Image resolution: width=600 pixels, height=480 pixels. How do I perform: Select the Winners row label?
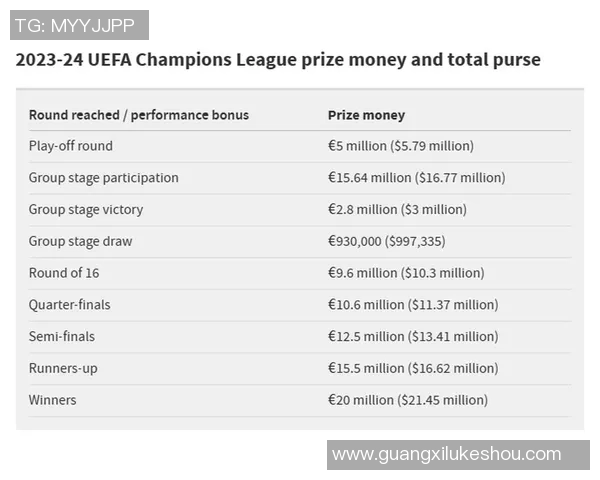[53, 400]
